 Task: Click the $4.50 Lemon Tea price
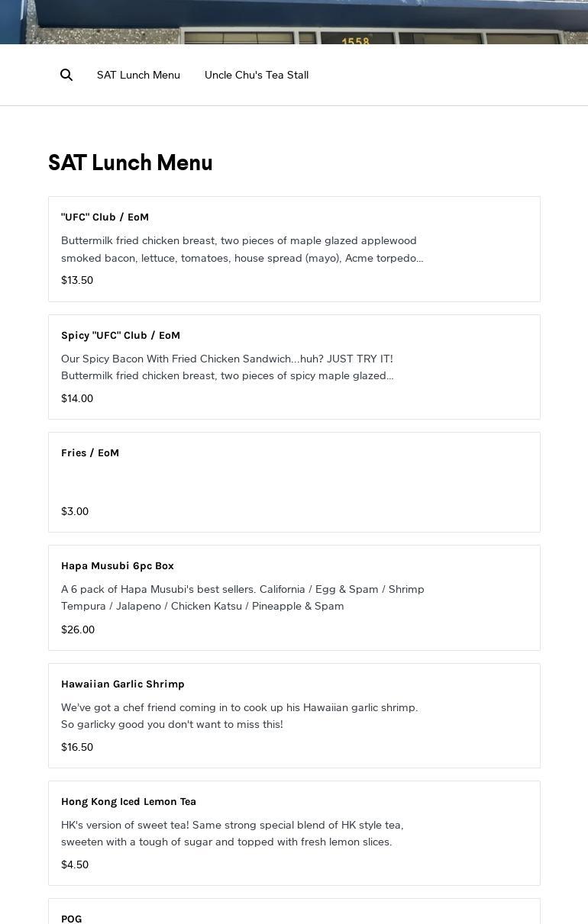[75, 864]
